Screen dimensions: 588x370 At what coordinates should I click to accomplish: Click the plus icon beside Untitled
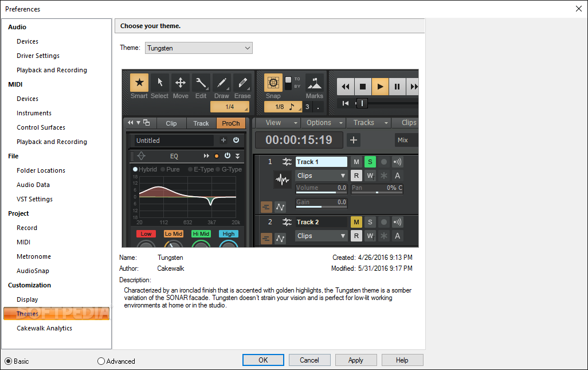[224, 140]
